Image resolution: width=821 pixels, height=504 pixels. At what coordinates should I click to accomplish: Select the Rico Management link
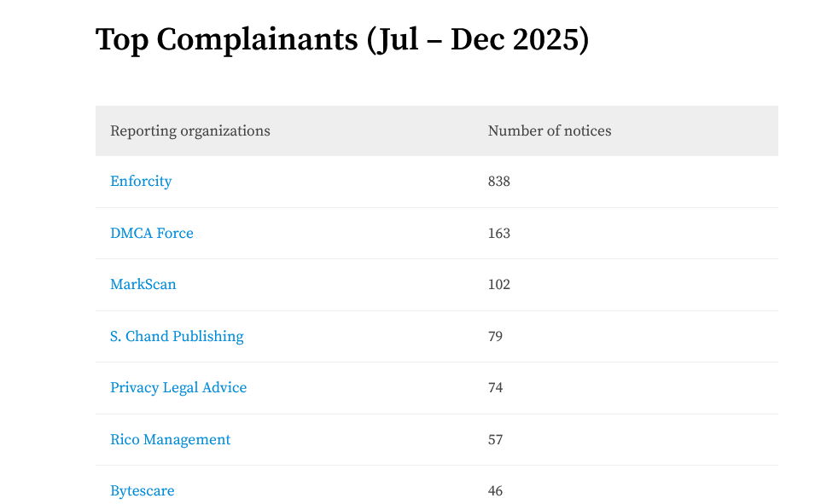[x=170, y=440]
